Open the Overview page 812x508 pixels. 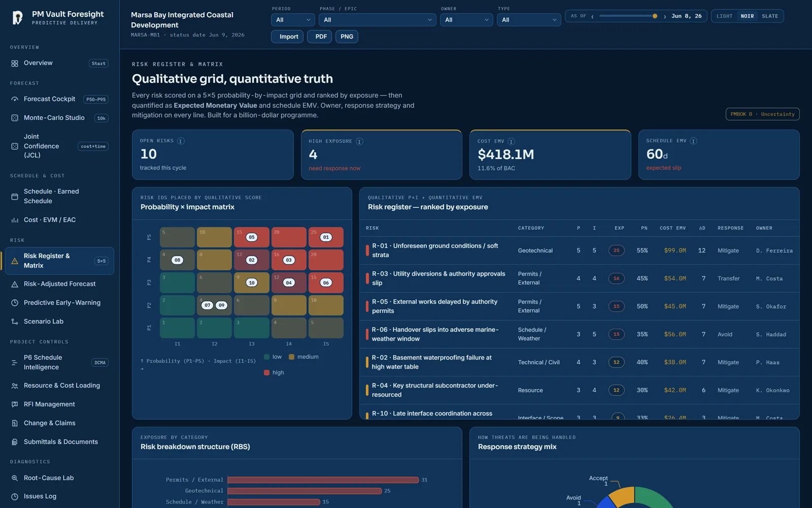pyautogui.click(x=59, y=63)
